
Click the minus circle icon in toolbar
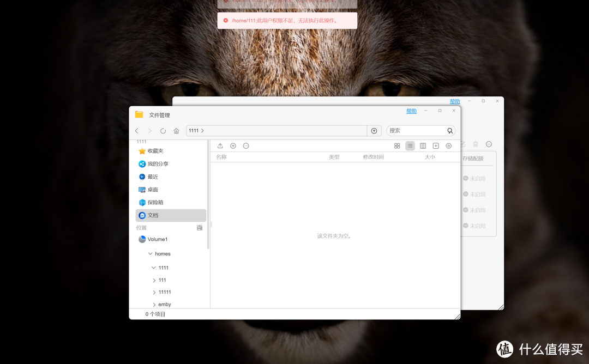[246, 145]
